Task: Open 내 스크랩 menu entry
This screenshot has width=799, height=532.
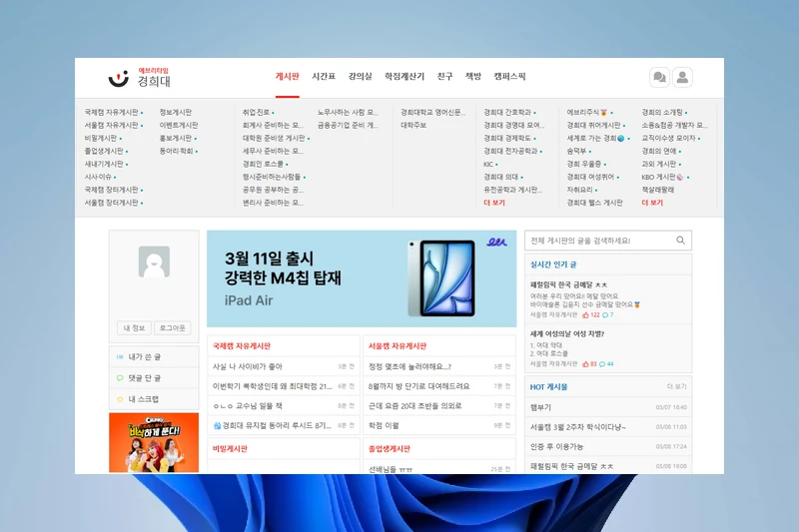Action: [x=154, y=399]
